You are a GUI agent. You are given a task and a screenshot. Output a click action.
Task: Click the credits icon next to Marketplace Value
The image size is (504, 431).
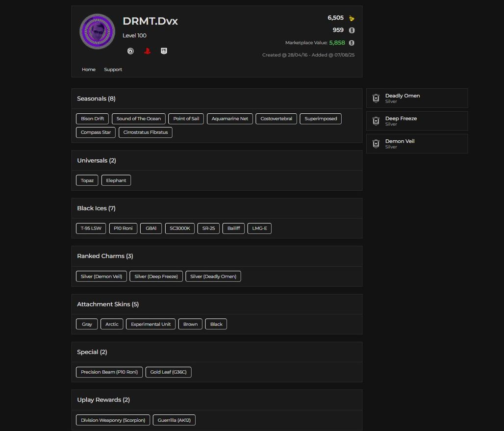(352, 43)
